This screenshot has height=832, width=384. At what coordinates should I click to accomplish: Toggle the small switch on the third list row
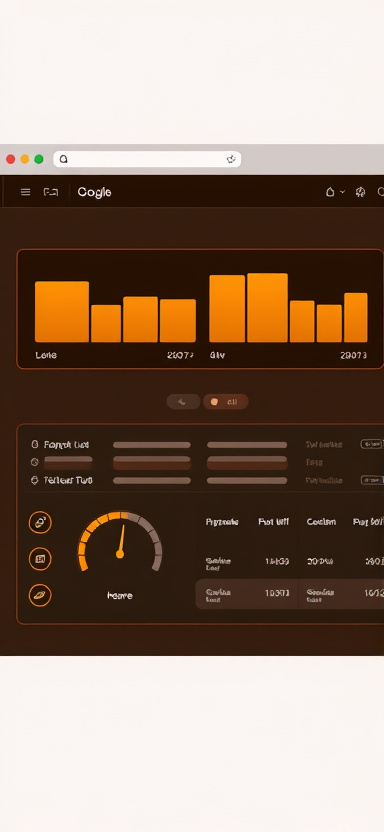[x=371, y=480]
